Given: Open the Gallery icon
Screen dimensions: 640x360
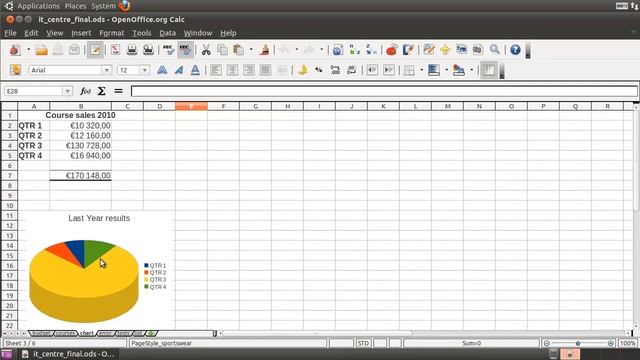Looking at the screenshot, I should click(462, 50).
